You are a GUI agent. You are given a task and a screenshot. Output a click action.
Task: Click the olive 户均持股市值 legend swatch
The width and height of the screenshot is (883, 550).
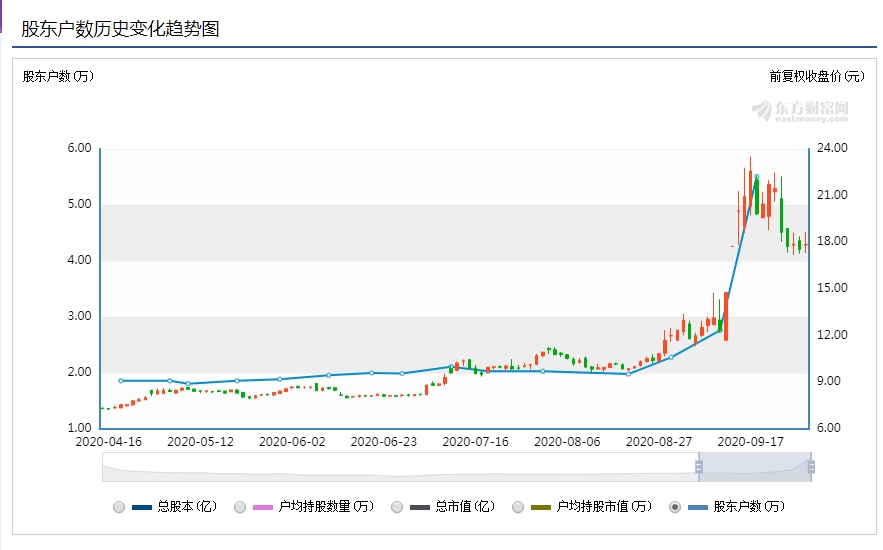(x=542, y=507)
